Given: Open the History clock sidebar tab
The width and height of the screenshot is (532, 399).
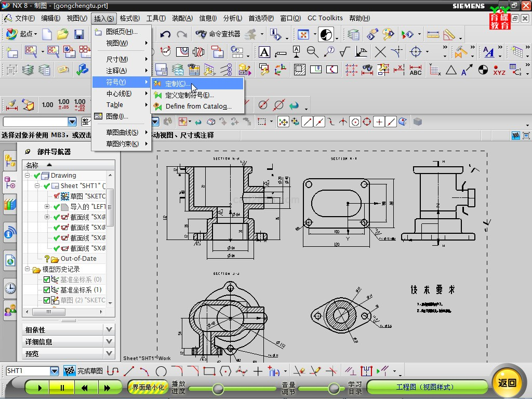Looking at the screenshot, I should point(10,288).
